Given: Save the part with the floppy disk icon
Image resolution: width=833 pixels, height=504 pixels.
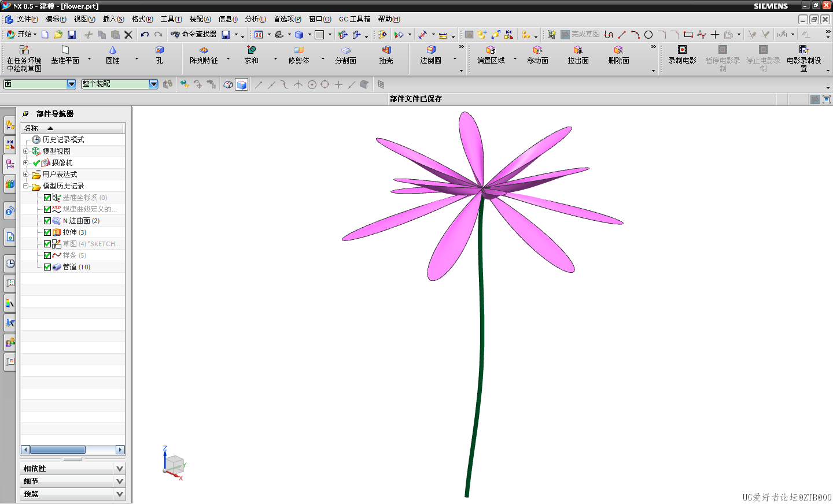Looking at the screenshot, I should 72,35.
